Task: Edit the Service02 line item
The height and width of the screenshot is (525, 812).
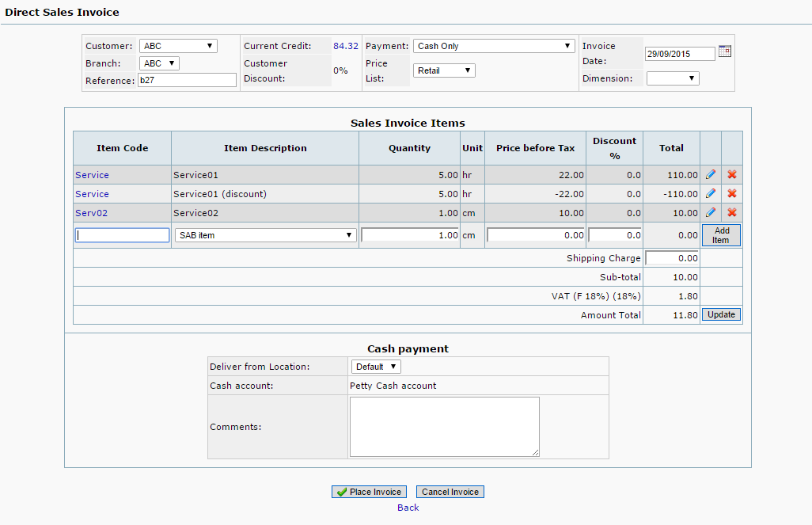Action: [x=711, y=213]
